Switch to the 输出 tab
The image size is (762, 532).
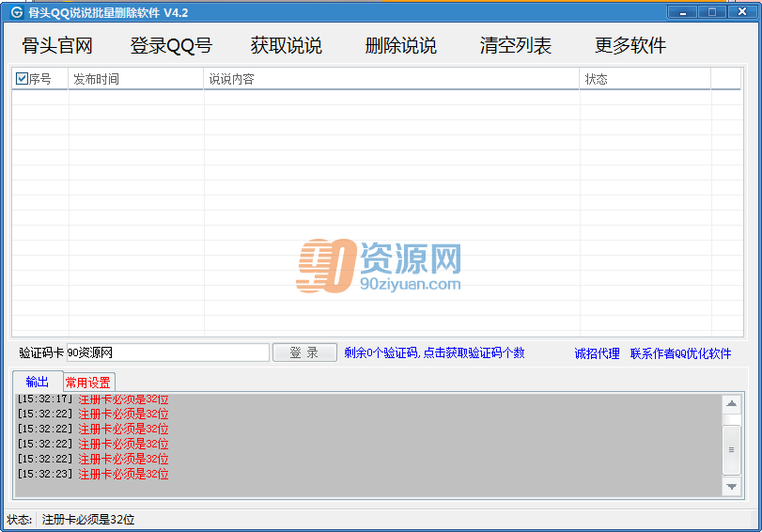[x=38, y=382]
